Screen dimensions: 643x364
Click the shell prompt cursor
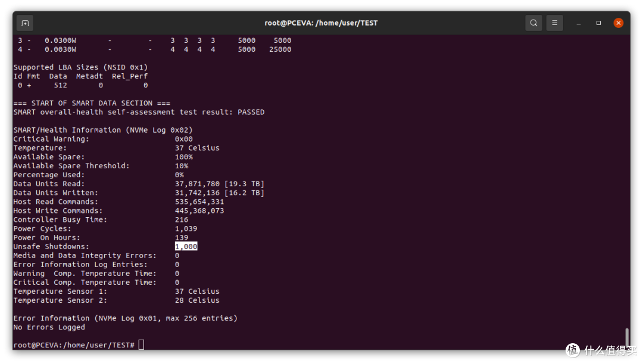142,345
